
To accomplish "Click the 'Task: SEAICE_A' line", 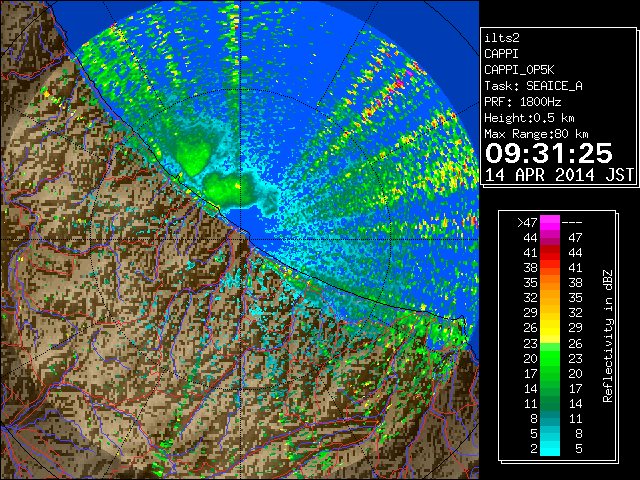I will click(x=533, y=86).
